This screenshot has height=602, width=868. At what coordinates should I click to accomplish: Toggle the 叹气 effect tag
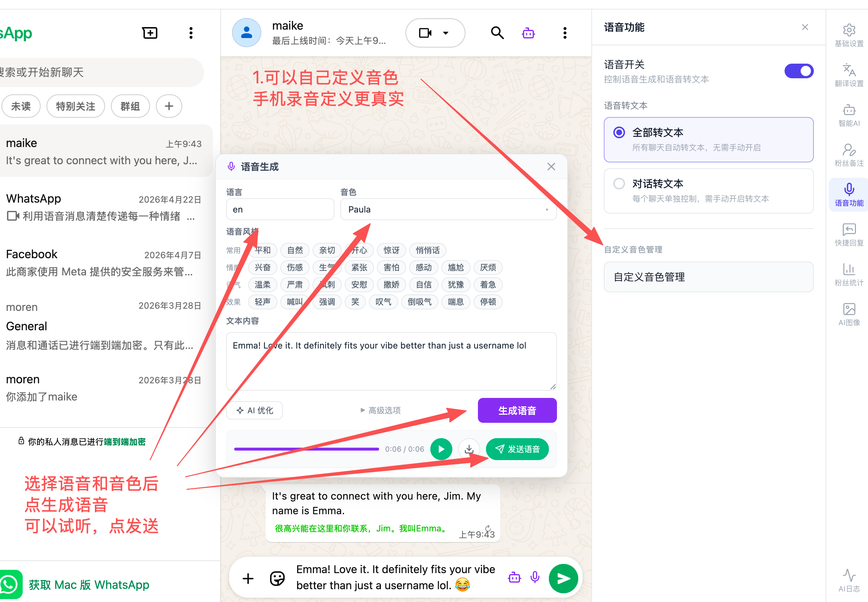click(384, 302)
